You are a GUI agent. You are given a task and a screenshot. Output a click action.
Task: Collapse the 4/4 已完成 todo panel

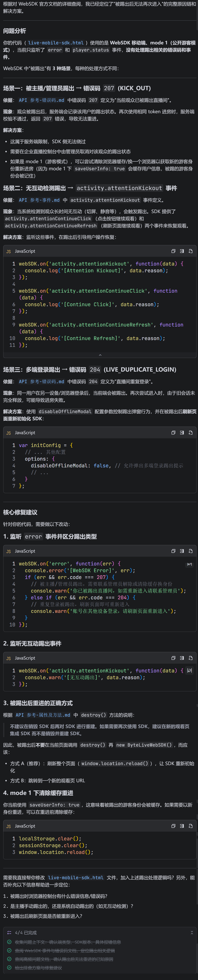[192, 932]
